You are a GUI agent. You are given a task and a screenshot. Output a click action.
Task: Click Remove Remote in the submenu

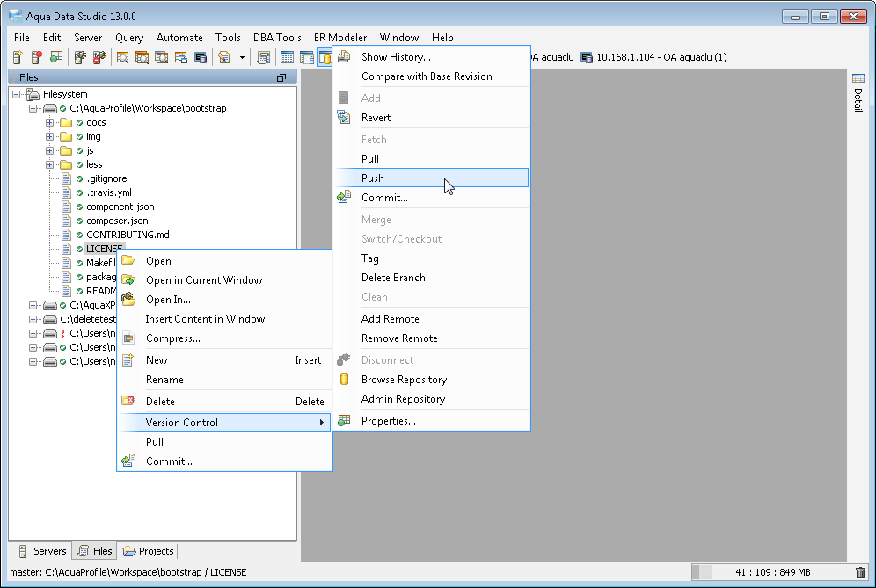[431, 338]
